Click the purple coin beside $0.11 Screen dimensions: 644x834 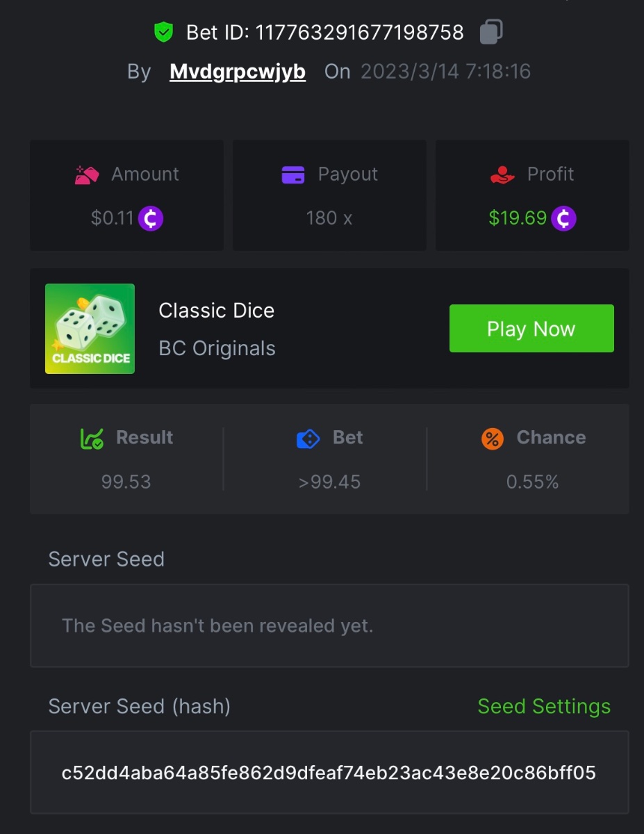tap(151, 218)
